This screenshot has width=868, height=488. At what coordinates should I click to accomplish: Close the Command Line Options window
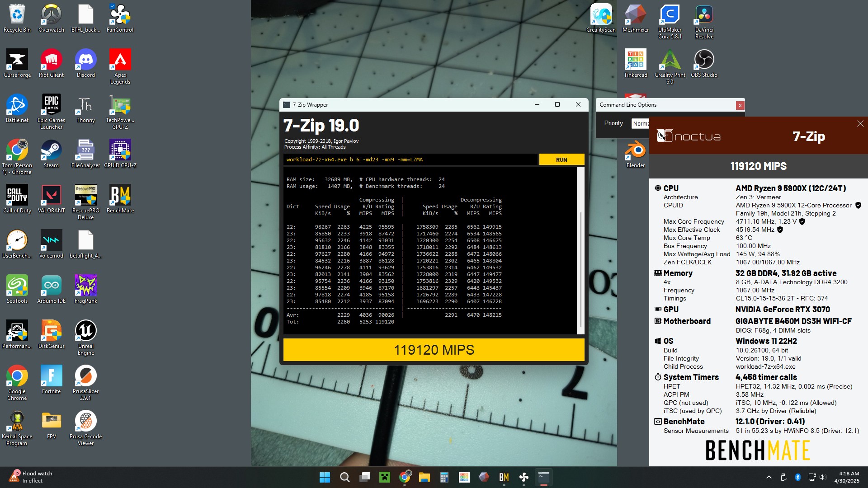point(740,105)
